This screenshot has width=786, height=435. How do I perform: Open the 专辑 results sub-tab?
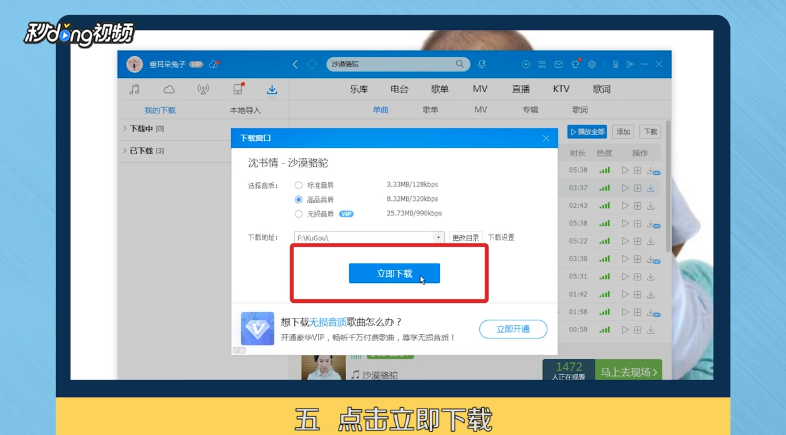click(x=530, y=110)
